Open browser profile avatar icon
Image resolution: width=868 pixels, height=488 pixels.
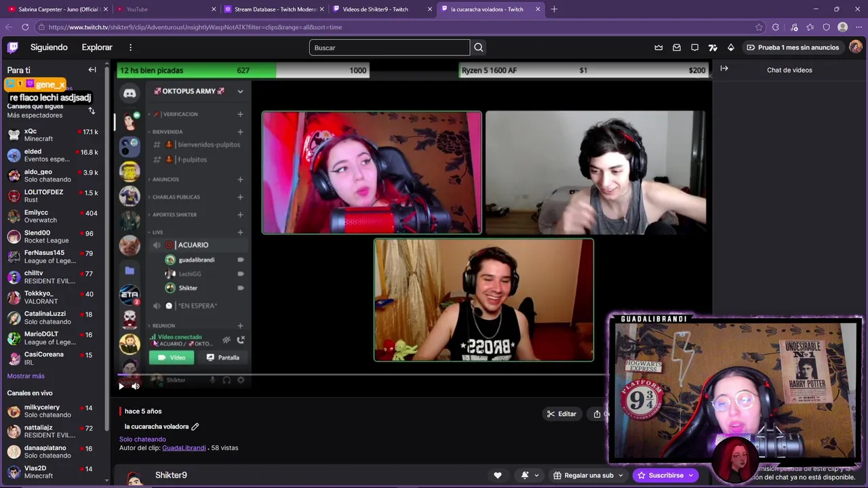point(843,27)
